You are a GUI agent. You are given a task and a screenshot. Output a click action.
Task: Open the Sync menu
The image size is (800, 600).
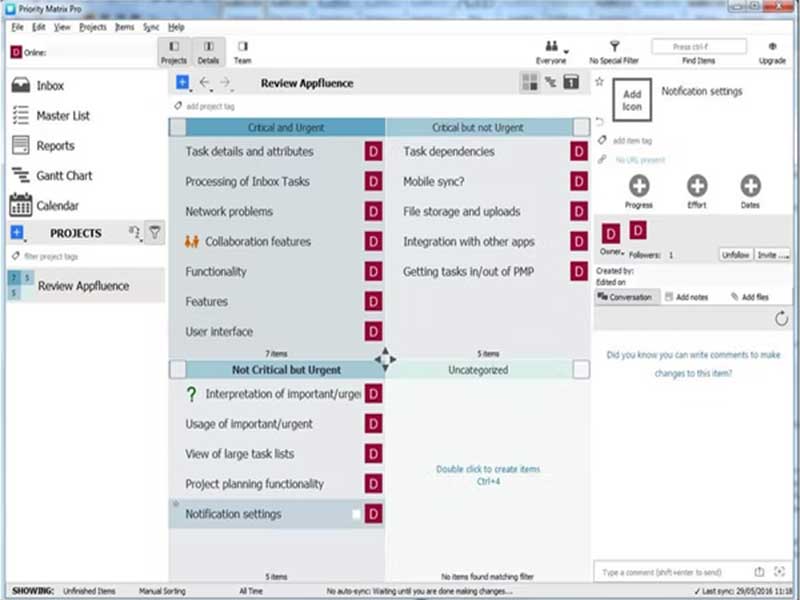point(151,27)
